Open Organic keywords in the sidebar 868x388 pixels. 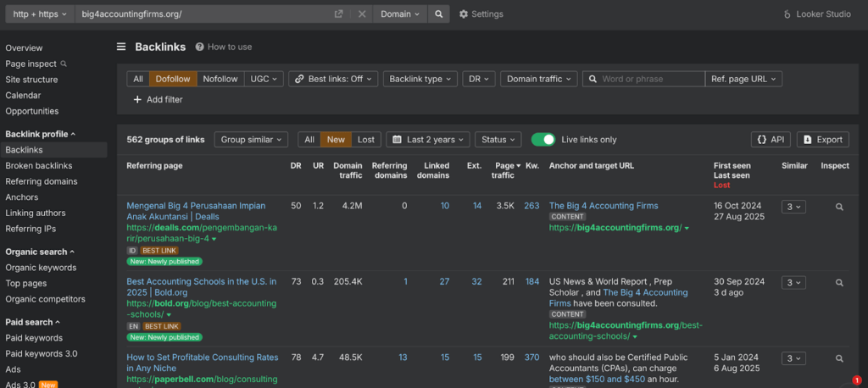(41, 268)
